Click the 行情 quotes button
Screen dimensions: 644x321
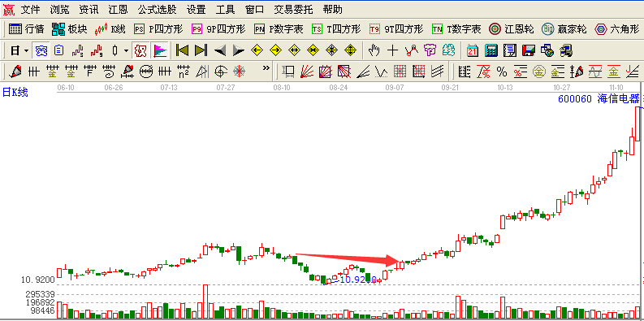click(27, 28)
